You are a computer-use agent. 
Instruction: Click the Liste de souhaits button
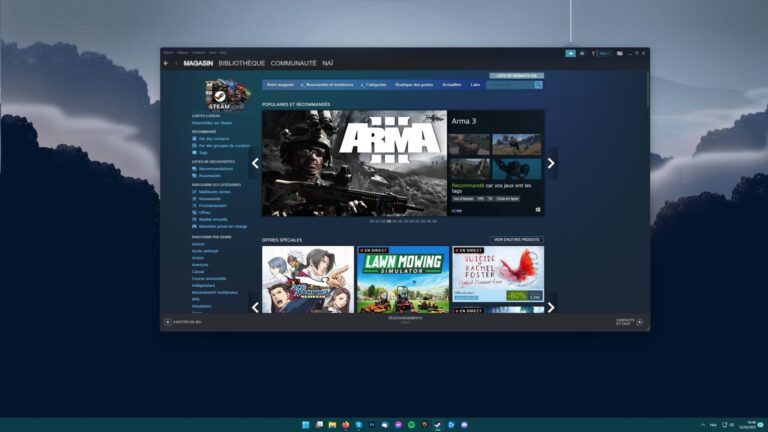[516, 76]
